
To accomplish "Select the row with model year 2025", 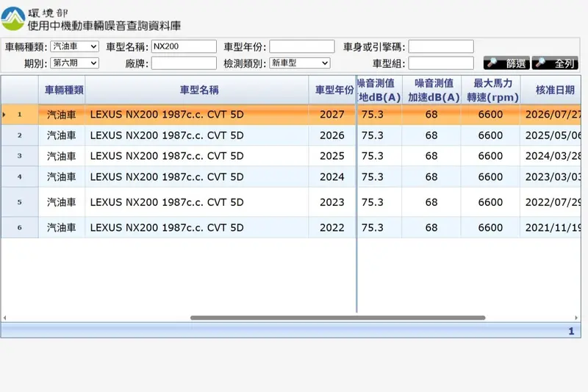I will [x=291, y=156].
